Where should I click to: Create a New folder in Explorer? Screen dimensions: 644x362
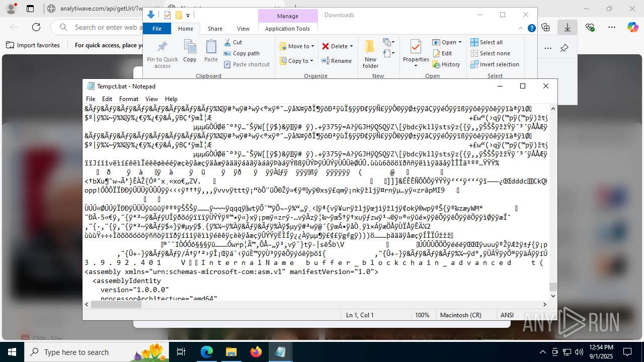click(370, 54)
